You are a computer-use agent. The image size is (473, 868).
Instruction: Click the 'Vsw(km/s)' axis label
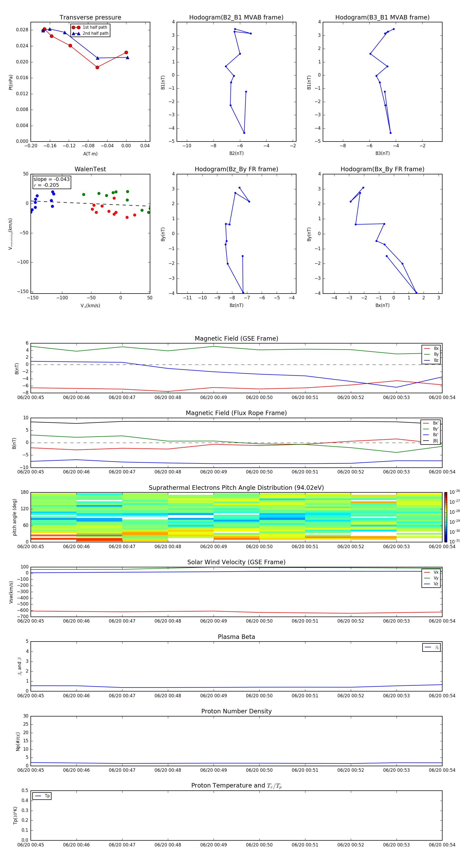(x=11, y=592)
